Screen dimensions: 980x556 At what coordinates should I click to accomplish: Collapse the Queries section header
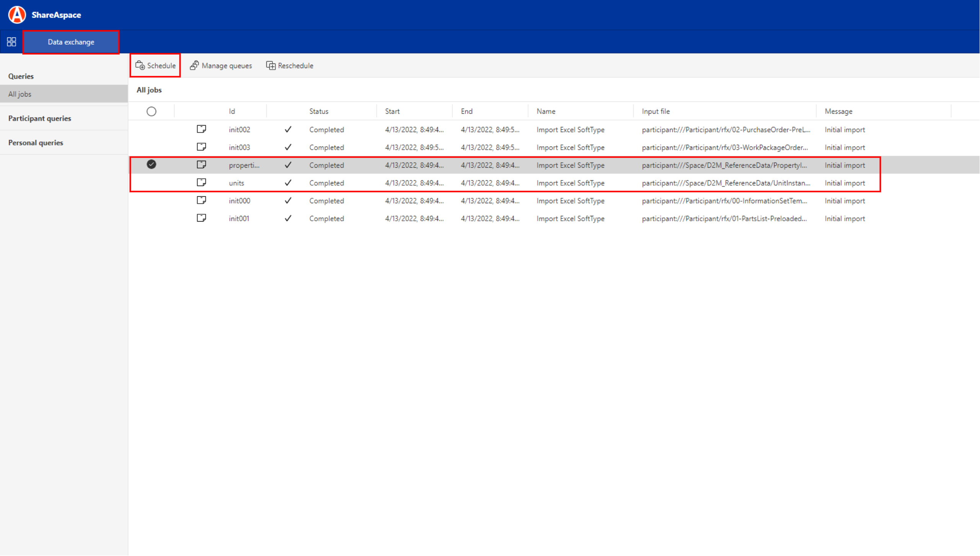[x=21, y=76]
